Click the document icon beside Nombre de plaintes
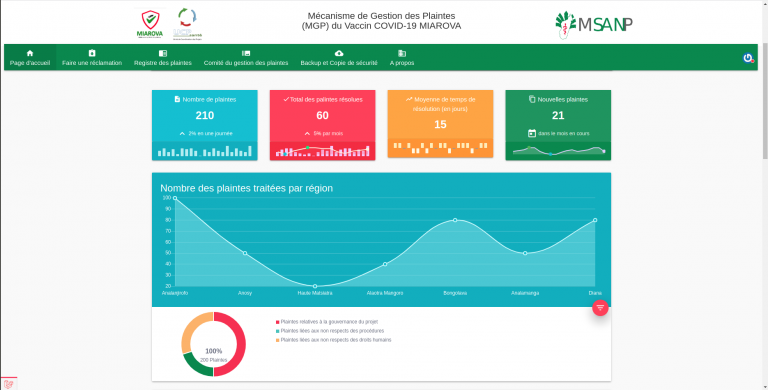 tap(177, 99)
